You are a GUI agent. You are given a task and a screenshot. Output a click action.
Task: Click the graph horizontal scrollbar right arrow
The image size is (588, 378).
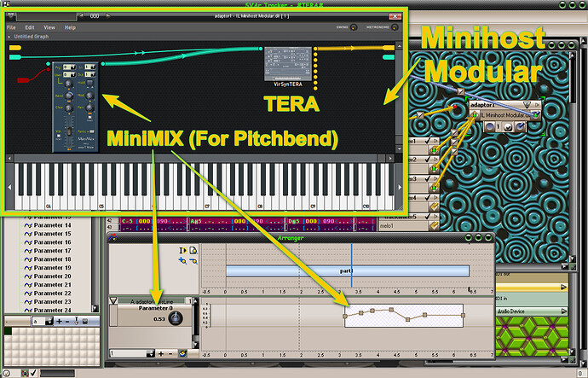pos(390,159)
